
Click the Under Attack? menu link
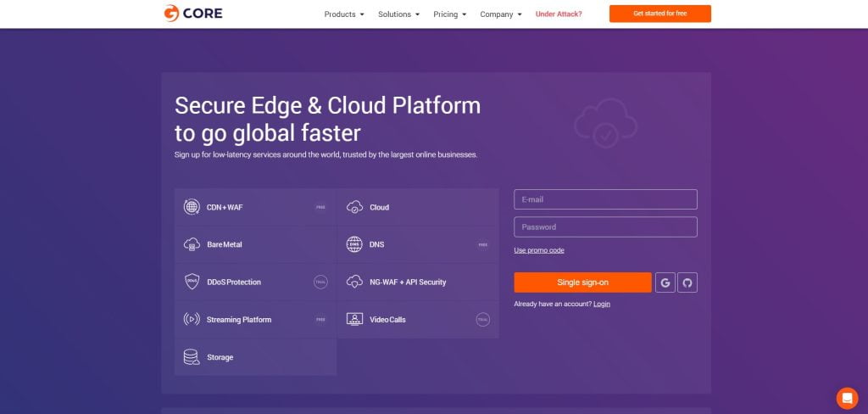(559, 14)
